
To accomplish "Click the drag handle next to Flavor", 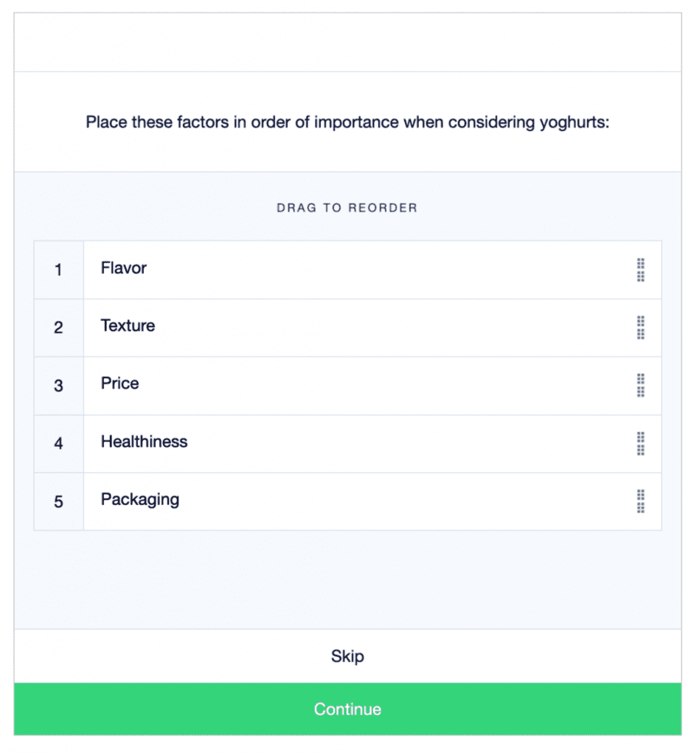I will click(640, 270).
